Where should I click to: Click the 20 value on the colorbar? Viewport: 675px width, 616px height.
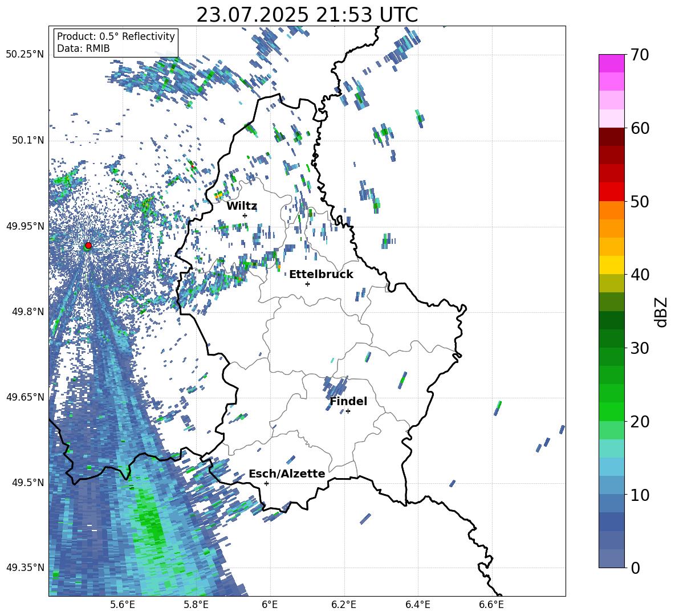640,421
